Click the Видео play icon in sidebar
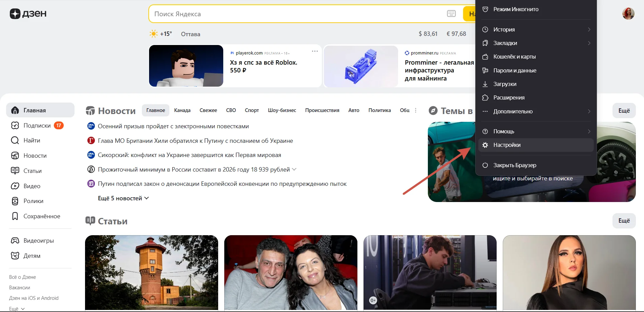The width and height of the screenshot is (644, 312). click(15, 186)
